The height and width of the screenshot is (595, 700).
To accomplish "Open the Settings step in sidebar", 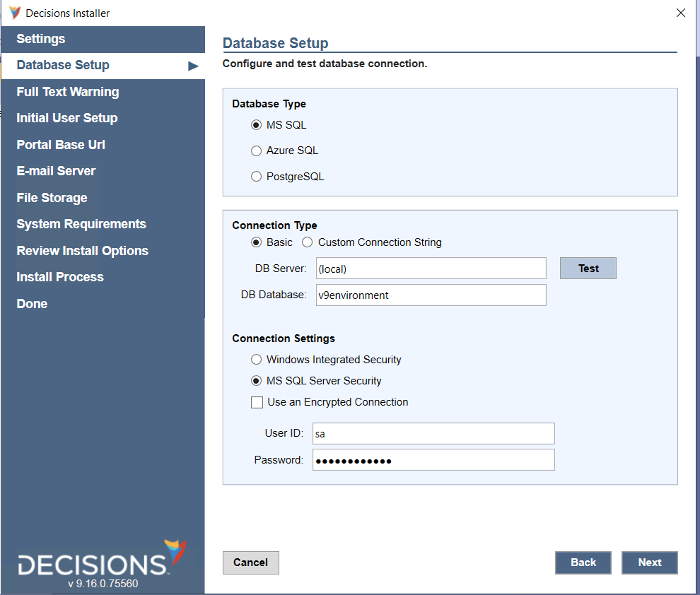I will coord(41,39).
